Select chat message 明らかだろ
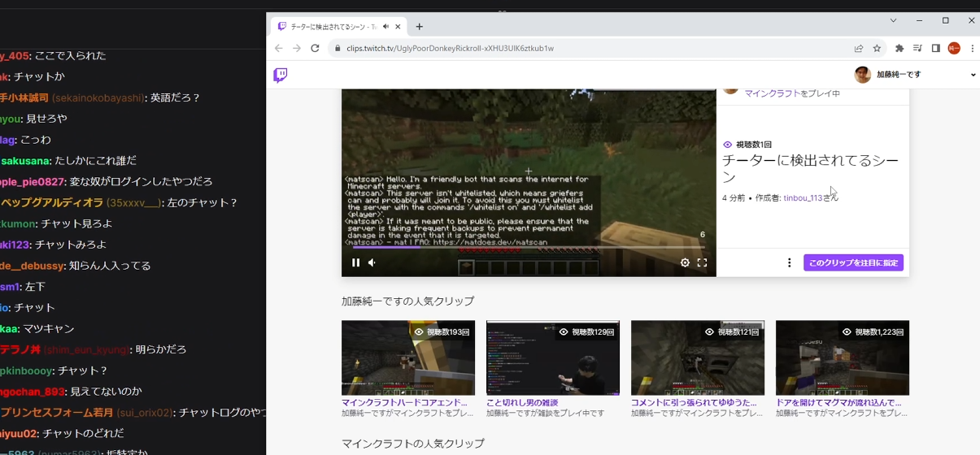This screenshot has width=980, height=455. (161, 349)
